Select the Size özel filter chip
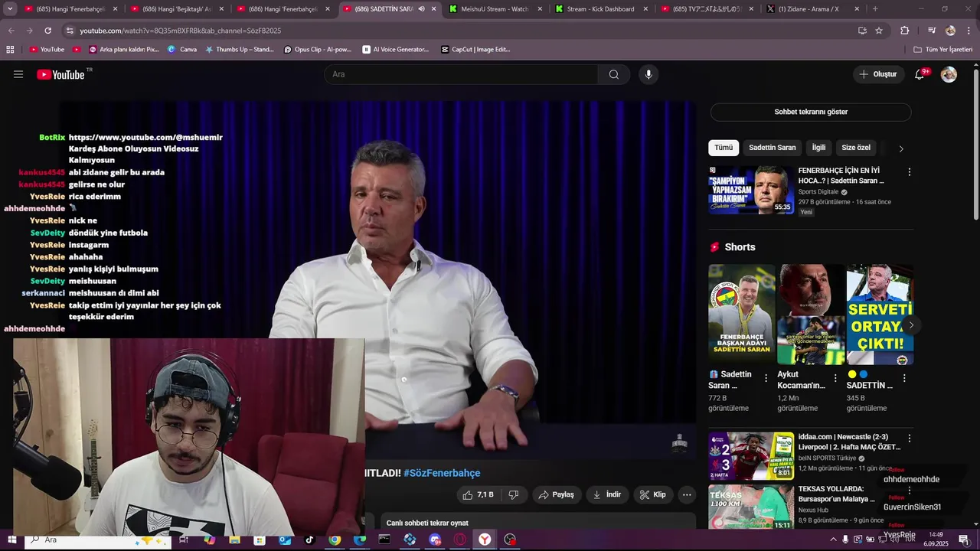Image resolution: width=980 pixels, height=551 pixels. pyautogui.click(x=856, y=148)
